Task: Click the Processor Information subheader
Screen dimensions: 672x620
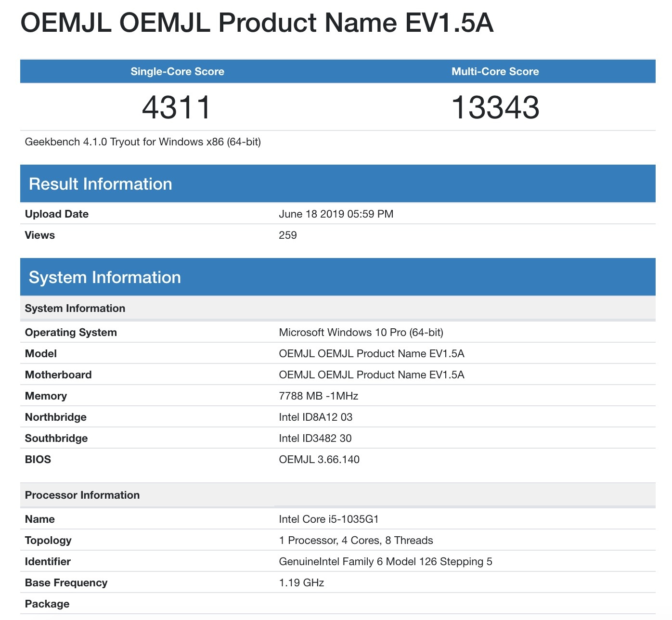Action: click(x=82, y=495)
